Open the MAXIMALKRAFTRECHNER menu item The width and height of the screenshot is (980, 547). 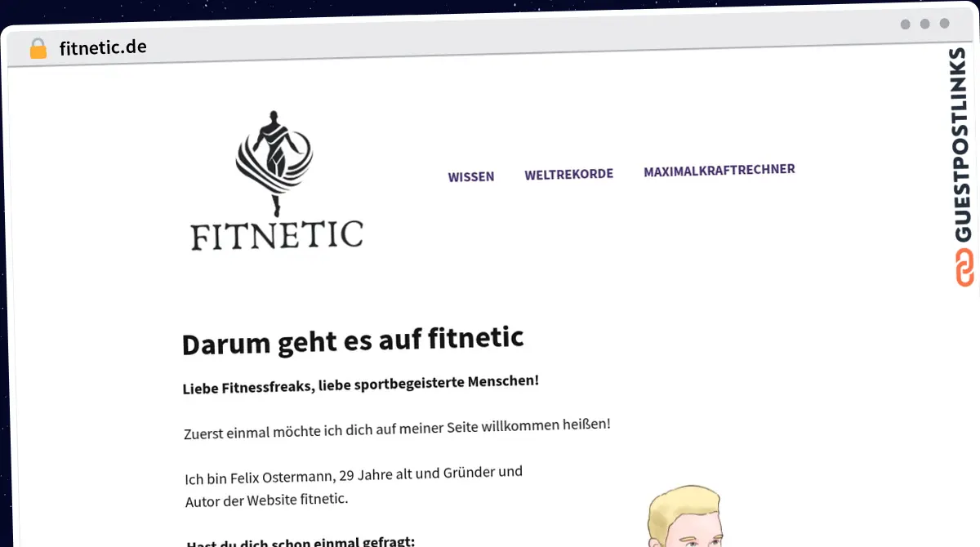coord(719,170)
